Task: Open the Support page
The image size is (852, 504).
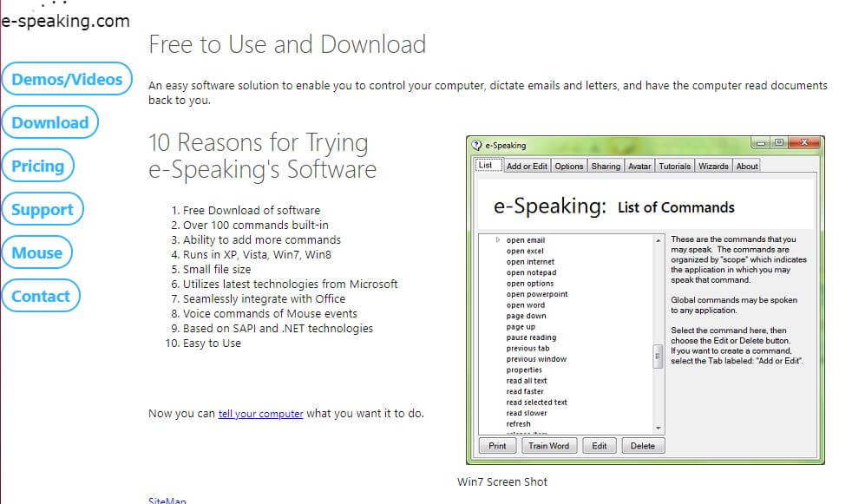Action: click(43, 209)
